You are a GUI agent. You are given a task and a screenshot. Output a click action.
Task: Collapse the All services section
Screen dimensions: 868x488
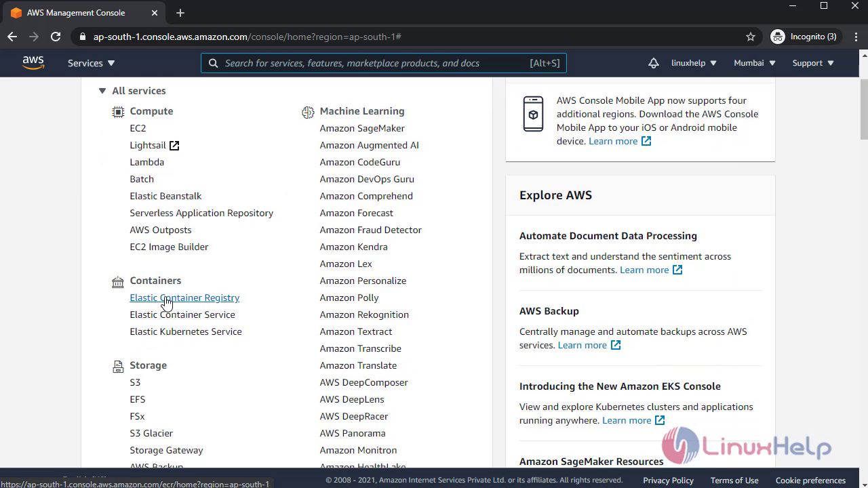tap(102, 91)
